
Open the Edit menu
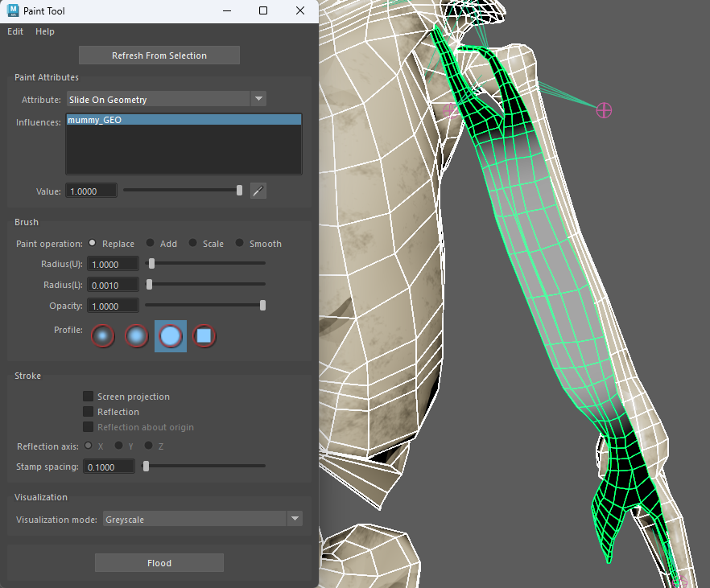pos(14,31)
